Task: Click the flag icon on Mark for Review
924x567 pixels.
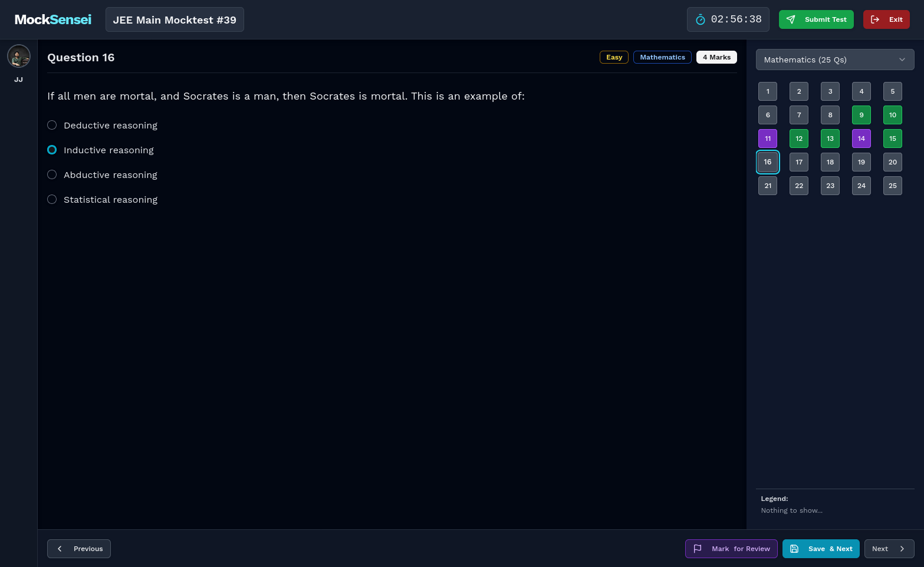Action: coord(698,549)
